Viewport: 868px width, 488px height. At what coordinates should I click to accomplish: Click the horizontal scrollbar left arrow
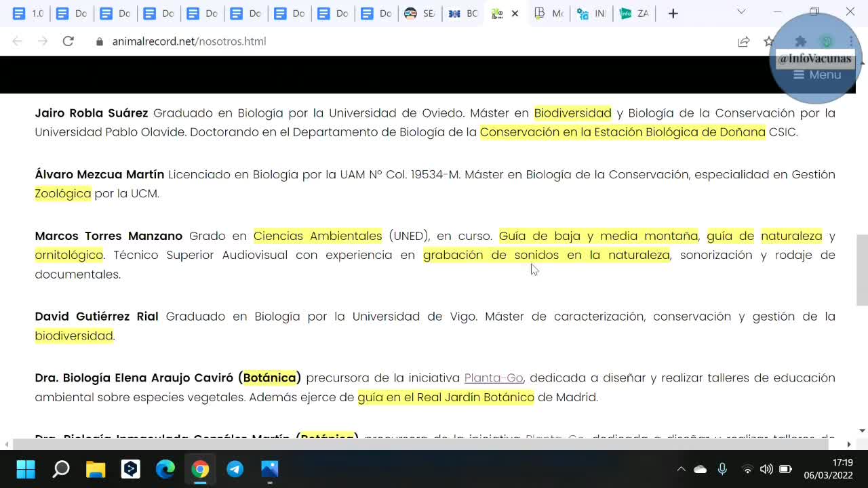click(x=5, y=444)
